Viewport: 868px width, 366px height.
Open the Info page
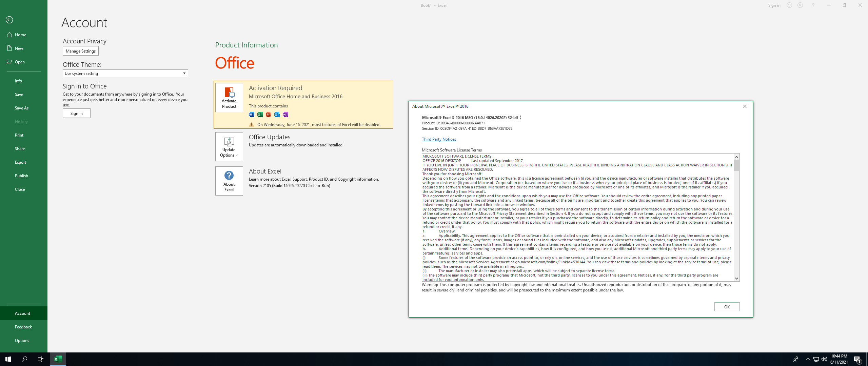coord(24,81)
